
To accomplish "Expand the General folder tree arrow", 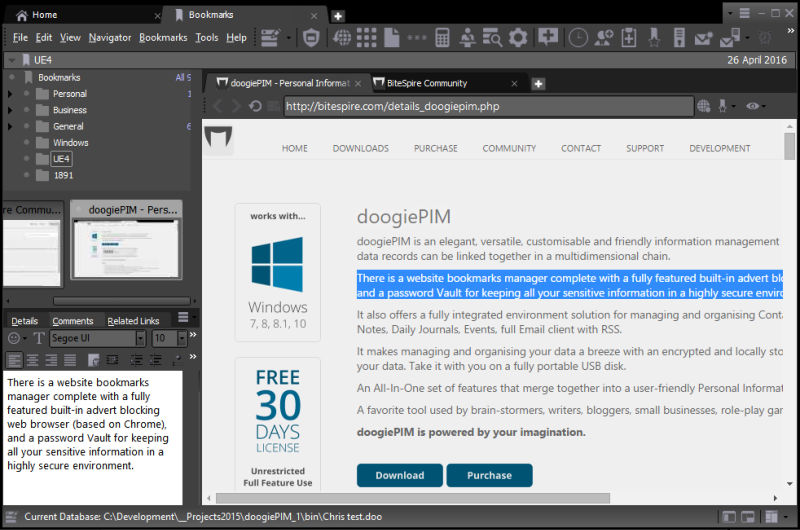I will [10, 127].
